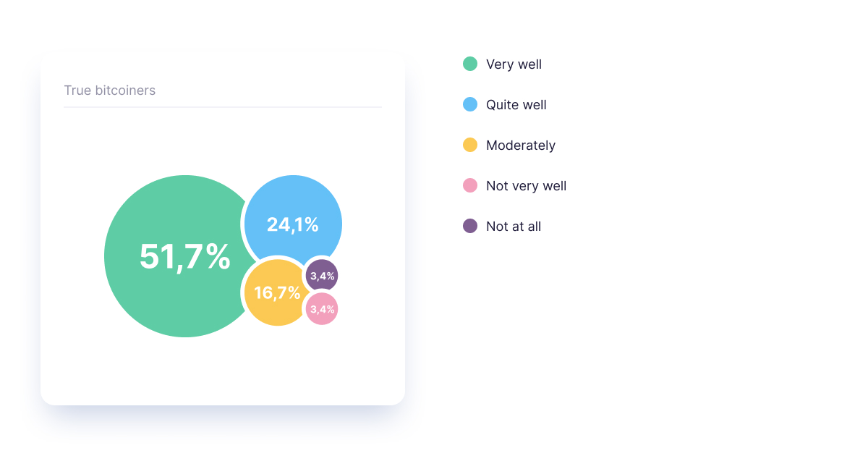Image resolution: width=868 pixels, height=456 pixels.
Task: Click the pink 3,4% bubble
Action: pos(322,309)
